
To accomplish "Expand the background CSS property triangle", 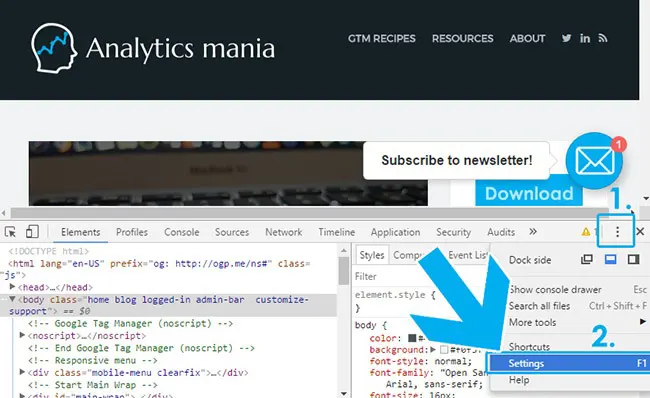I will tap(433, 349).
